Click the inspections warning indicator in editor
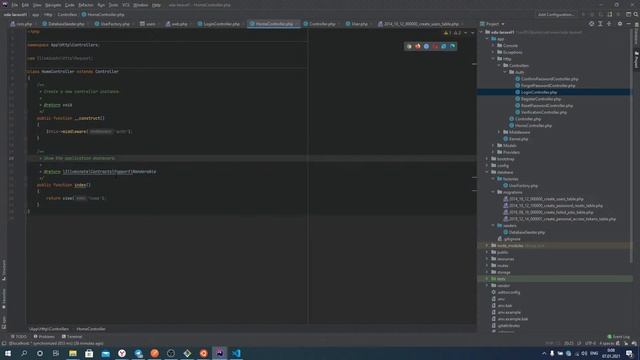 (x=453, y=33)
